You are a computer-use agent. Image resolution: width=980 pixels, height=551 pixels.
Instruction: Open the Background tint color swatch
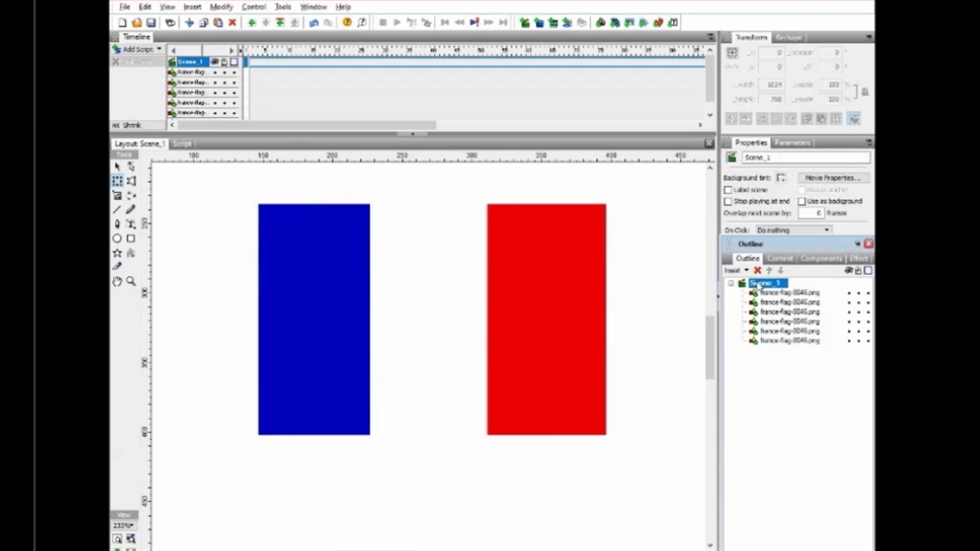point(781,178)
